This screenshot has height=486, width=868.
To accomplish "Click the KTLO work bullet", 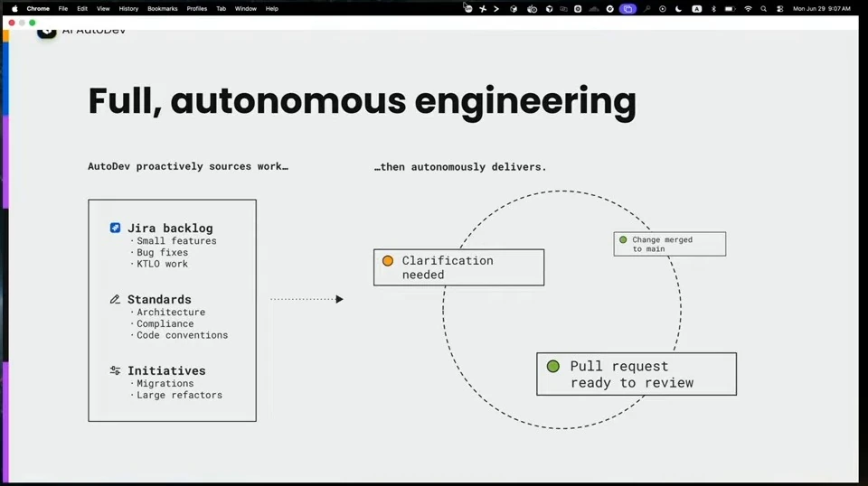I will pos(162,265).
